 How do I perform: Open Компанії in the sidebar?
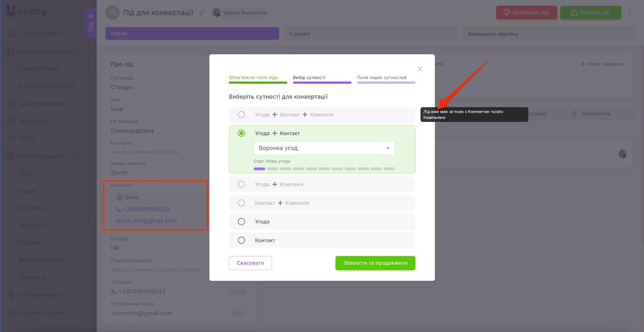coord(31,225)
